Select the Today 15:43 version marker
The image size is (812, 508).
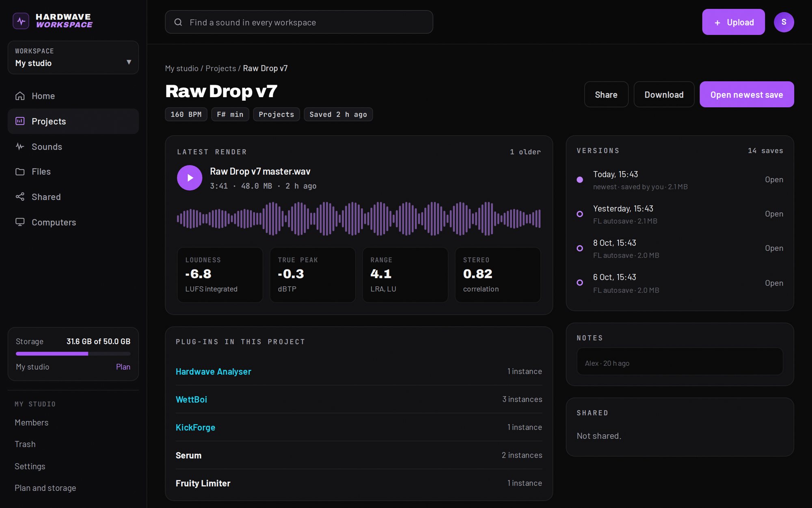tap(580, 180)
